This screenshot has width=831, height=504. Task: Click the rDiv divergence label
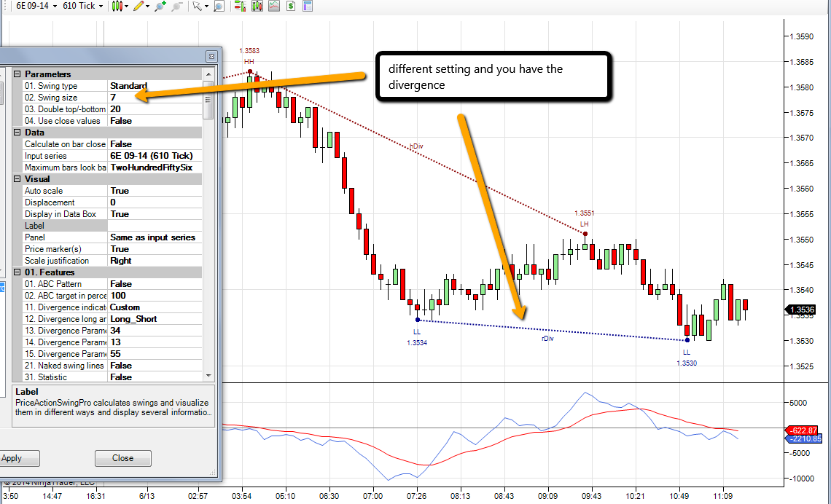point(547,338)
